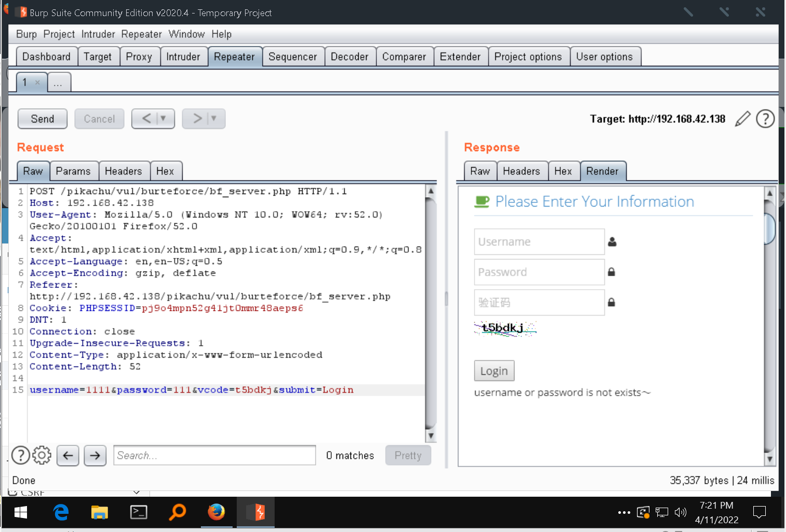Click the pencil icon to edit target
Image resolution: width=786 pixels, height=532 pixels.
tap(743, 119)
